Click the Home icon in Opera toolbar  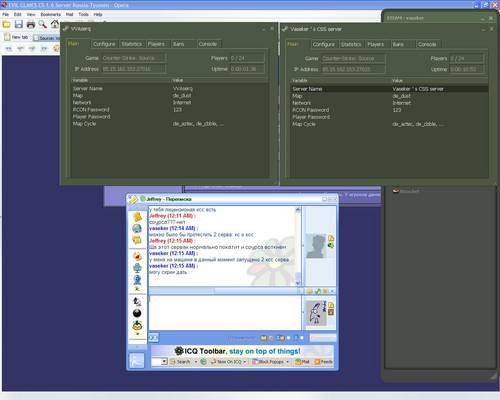pos(55,24)
